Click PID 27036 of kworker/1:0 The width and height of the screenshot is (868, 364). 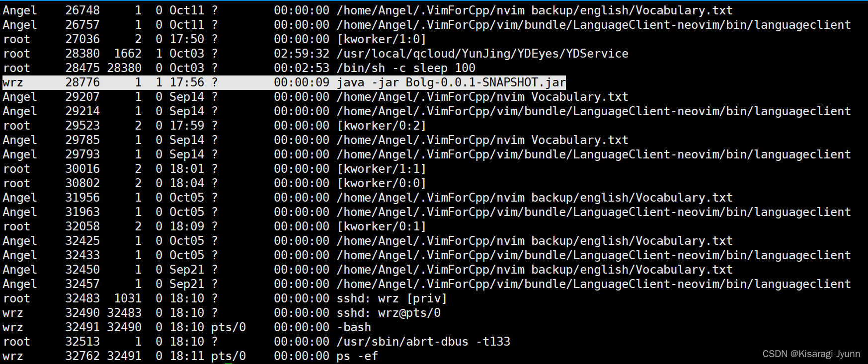[x=82, y=39]
